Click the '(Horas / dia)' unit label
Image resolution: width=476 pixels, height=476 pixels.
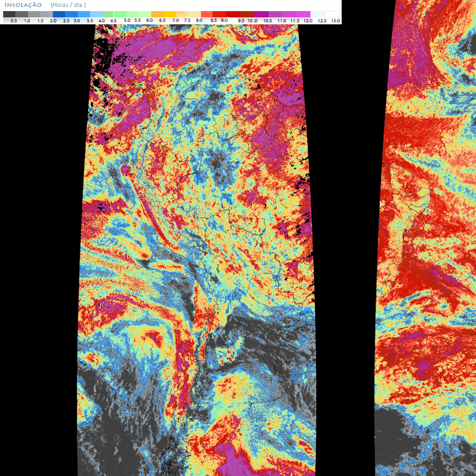tap(68, 5)
